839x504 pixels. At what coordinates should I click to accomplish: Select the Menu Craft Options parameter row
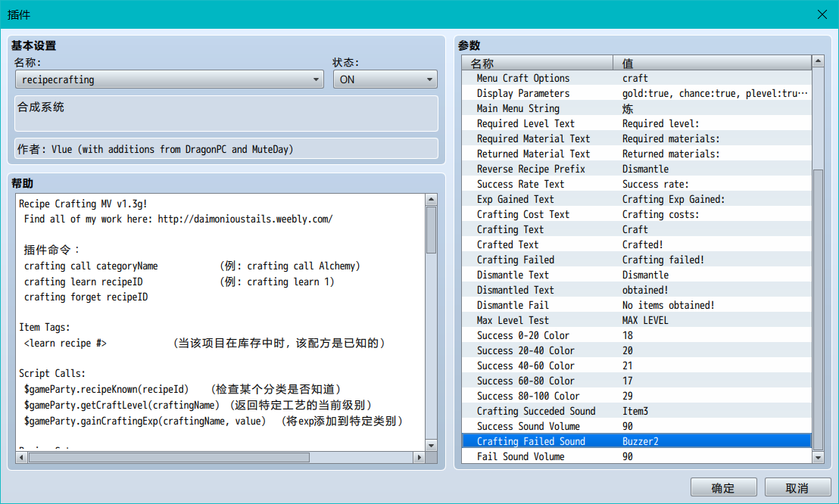[x=637, y=78]
